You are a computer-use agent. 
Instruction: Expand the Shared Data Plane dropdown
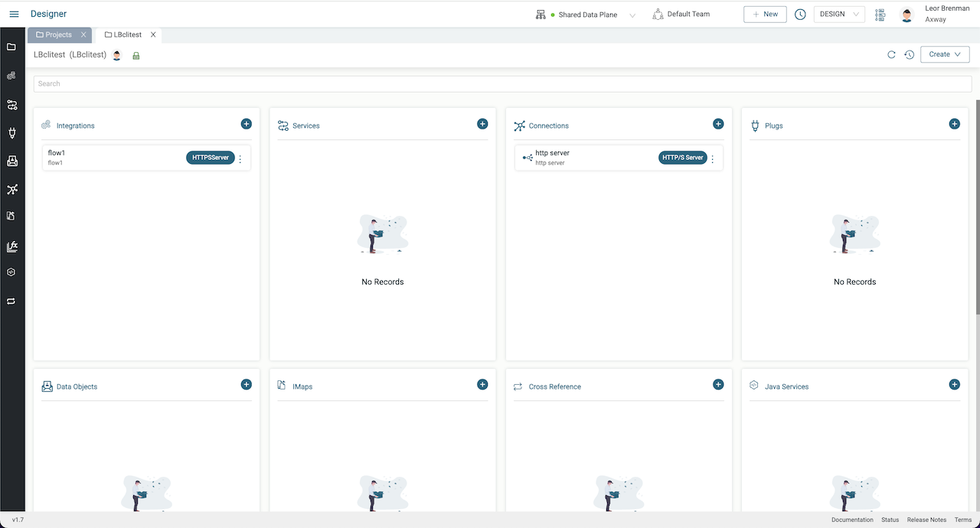point(632,15)
